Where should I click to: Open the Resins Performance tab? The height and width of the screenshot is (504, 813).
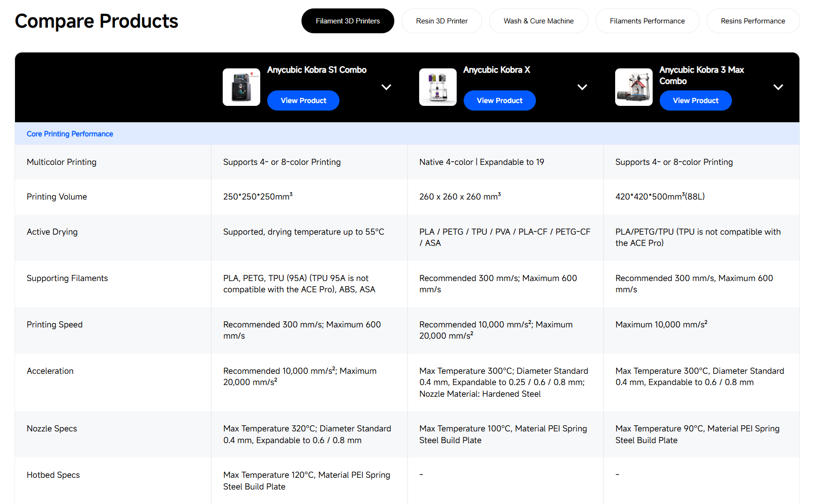(753, 21)
